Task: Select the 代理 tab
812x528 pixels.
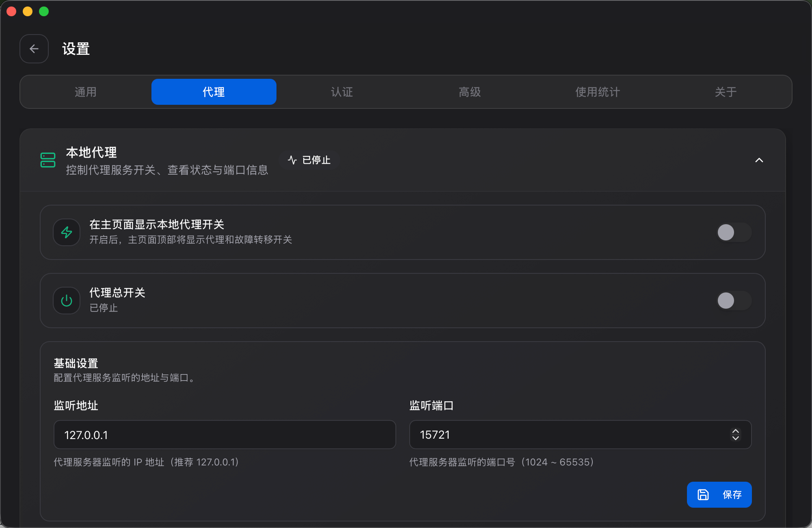Action: point(214,92)
